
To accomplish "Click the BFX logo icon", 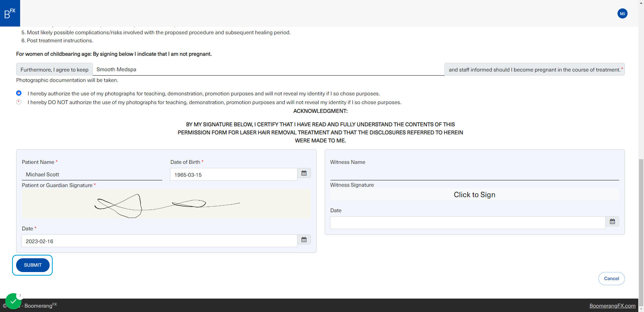I will pyautogui.click(x=10, y=13).
